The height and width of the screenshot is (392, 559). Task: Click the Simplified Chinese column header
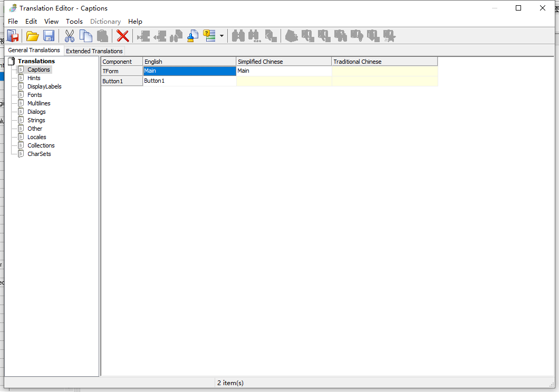pos(284,62)
